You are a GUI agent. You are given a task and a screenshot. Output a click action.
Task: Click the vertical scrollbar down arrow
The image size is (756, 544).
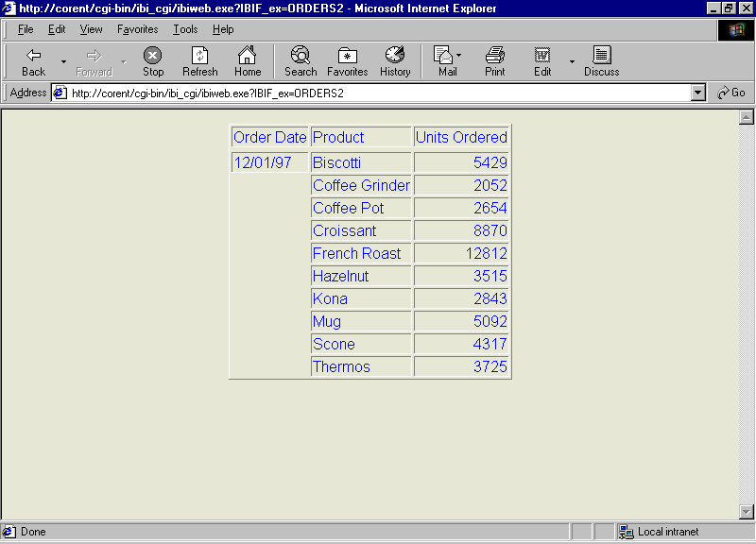click(x=746, y=511)
